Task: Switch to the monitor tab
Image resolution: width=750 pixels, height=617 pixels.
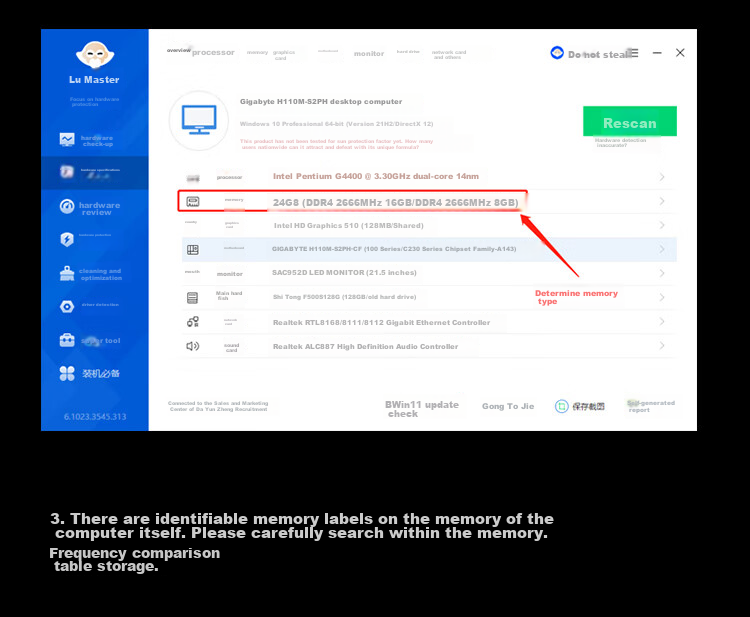Action: (x=369, y=54)
